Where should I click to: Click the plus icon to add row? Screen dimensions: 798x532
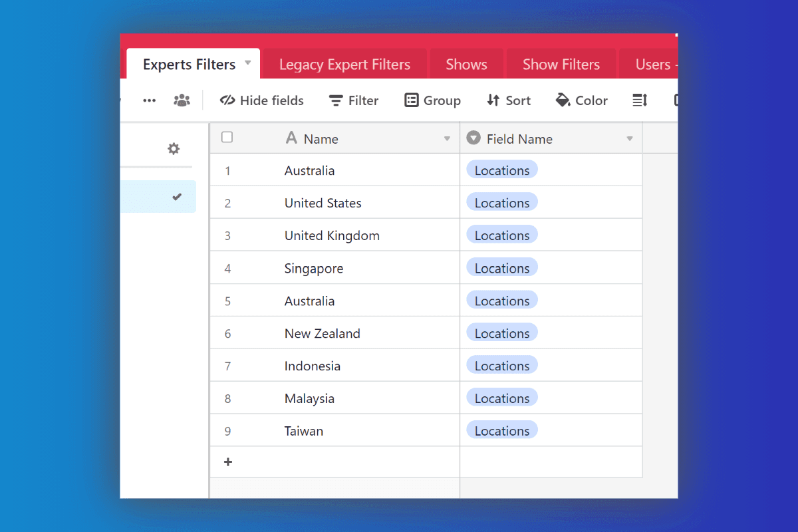tap(228, 462)
